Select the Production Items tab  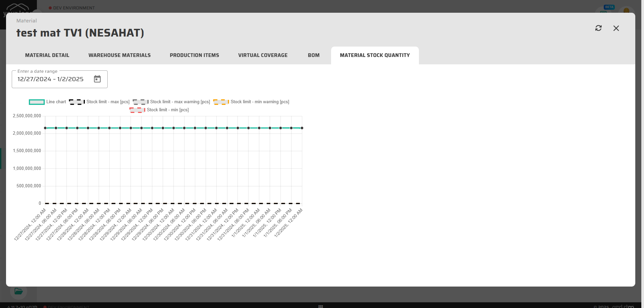(x=194, y=55)
